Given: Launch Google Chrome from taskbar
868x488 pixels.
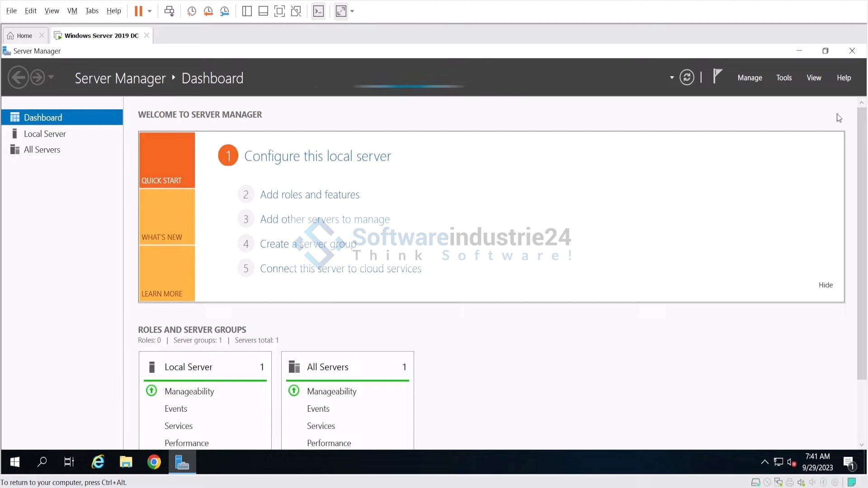Looking at the screenshot, I should tap(154, 462).
